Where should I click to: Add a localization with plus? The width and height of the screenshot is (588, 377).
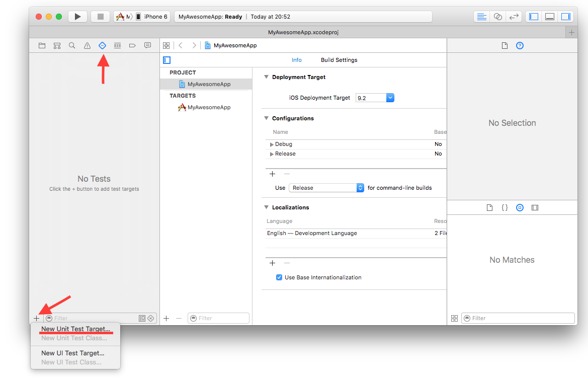point(273,263)
